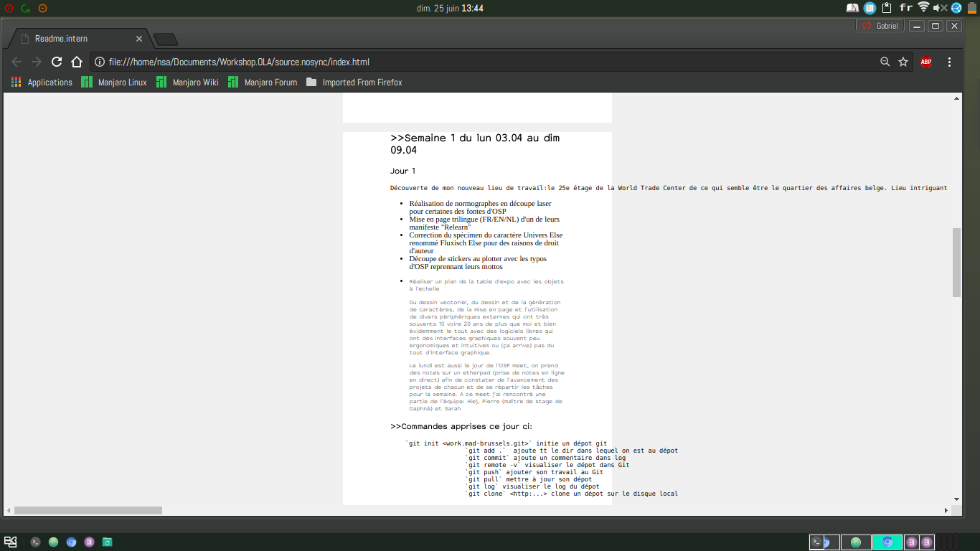Click the git remote -v command line
Viewport: 980px width, 551px height.
pos(547,465)
